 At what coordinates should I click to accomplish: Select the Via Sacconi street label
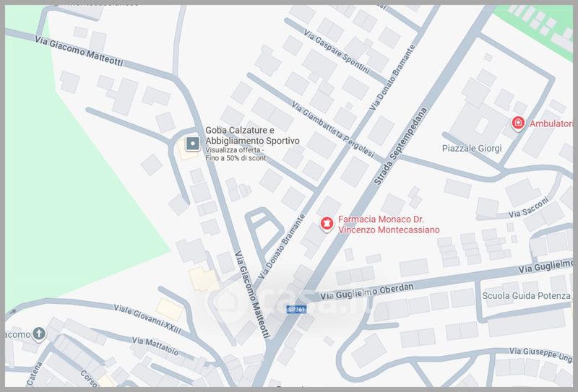click(x=529, y=207)
